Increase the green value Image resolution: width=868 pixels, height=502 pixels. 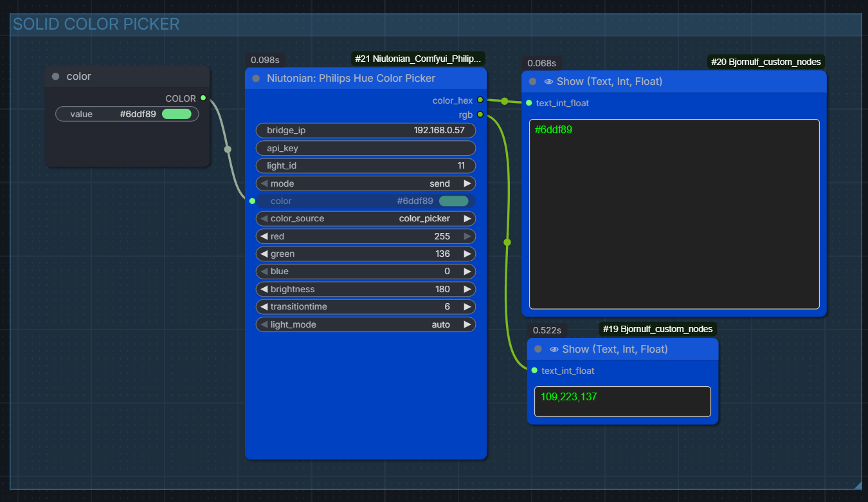[467, 254]
